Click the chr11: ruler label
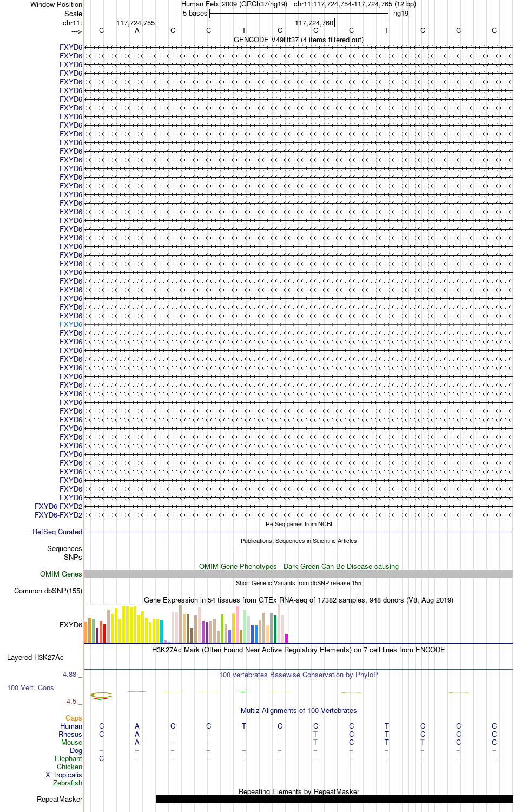This screenshot has width=514, height=812. click(x=73, y=23)
